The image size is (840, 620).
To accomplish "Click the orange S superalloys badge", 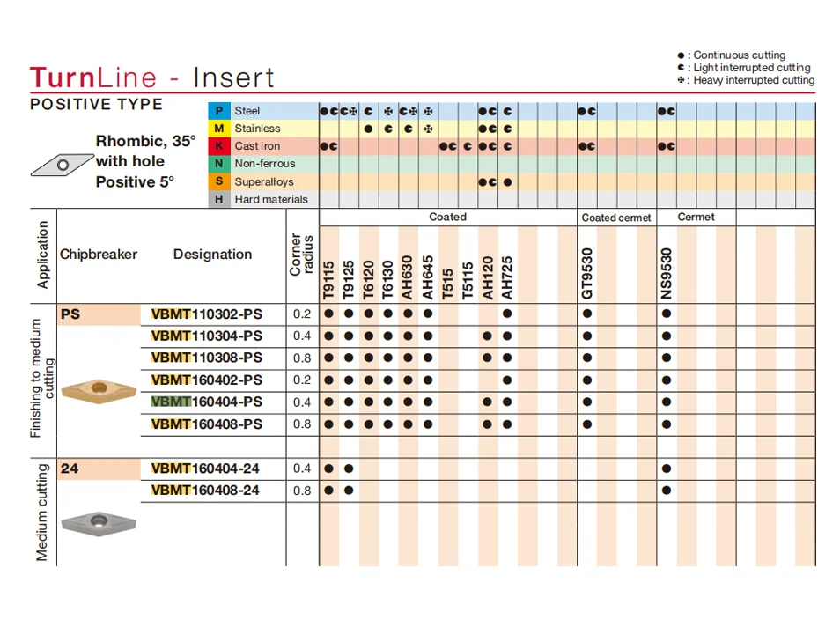I will (219, 181).
